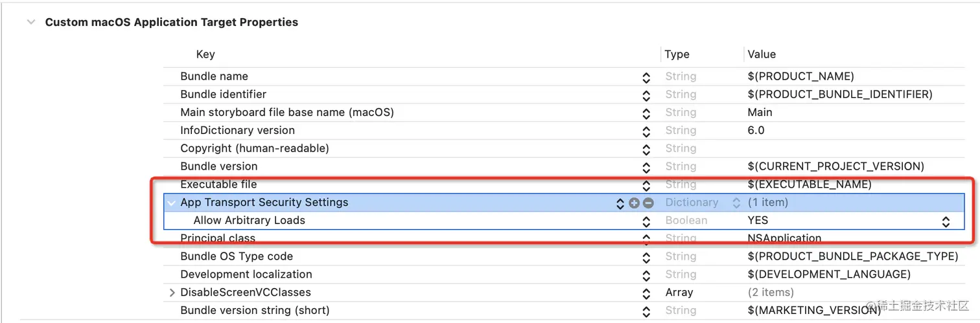Expand DisableScreenVCClasses array row

click(172, 293)
